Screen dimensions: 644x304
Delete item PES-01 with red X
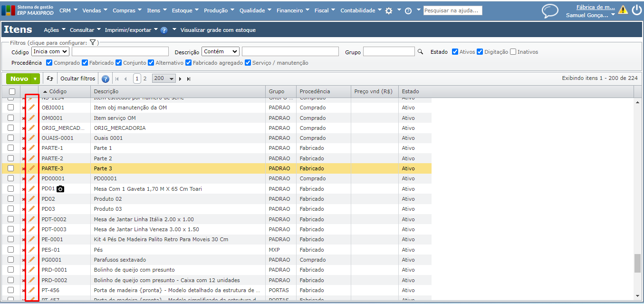[x=24, y=250]
